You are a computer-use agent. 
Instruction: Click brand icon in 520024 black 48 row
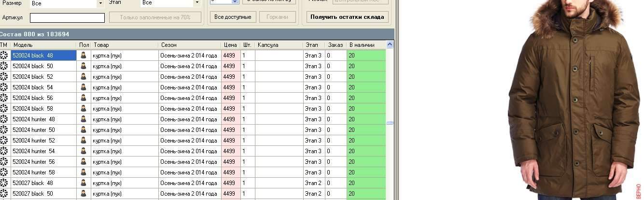click(x=4, y=56)
